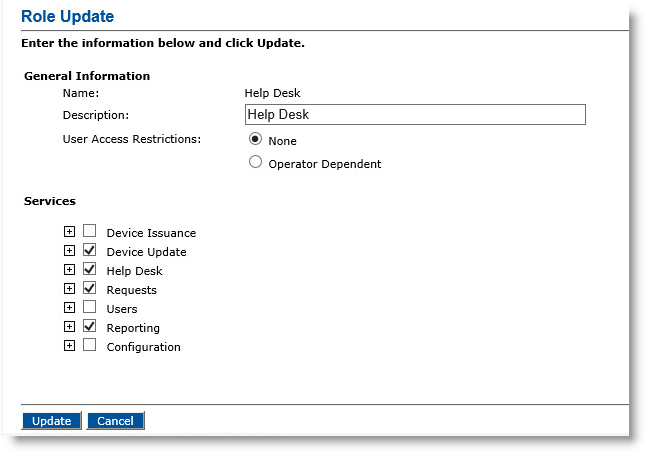This screenshot has width=645, height=452.
Task: Click the Description text field
Action: [x=415, y=114]
